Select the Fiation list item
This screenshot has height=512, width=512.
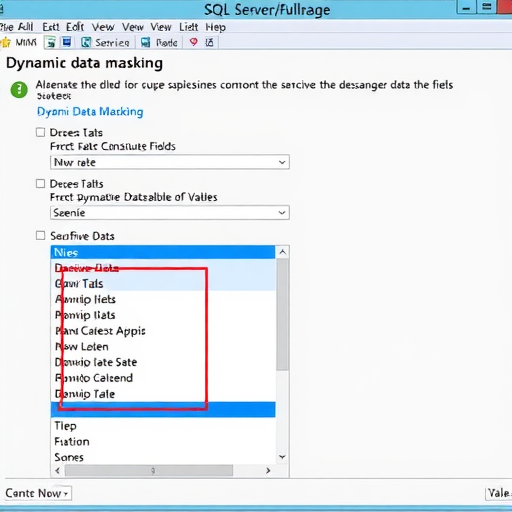pos(163,442)
